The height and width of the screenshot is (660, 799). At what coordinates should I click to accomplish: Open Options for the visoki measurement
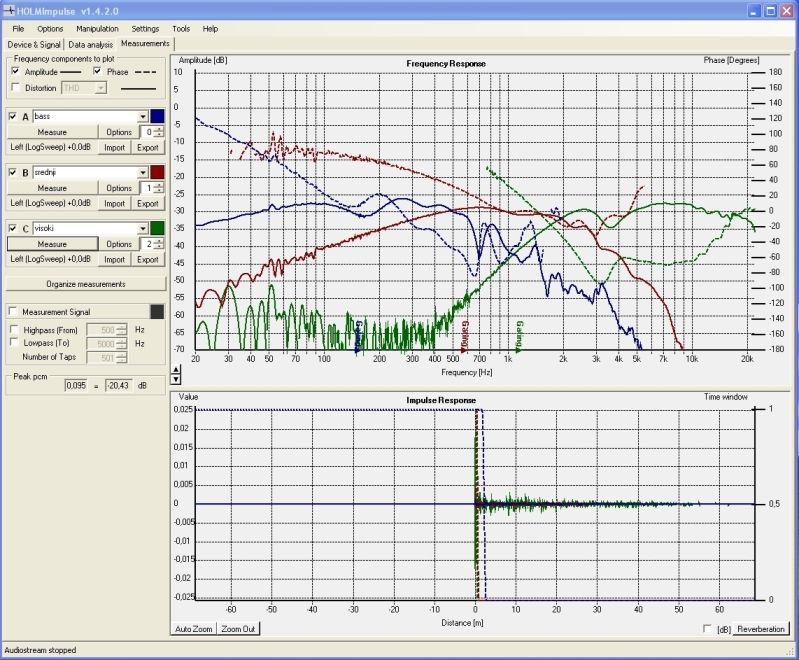click(119, 244)
